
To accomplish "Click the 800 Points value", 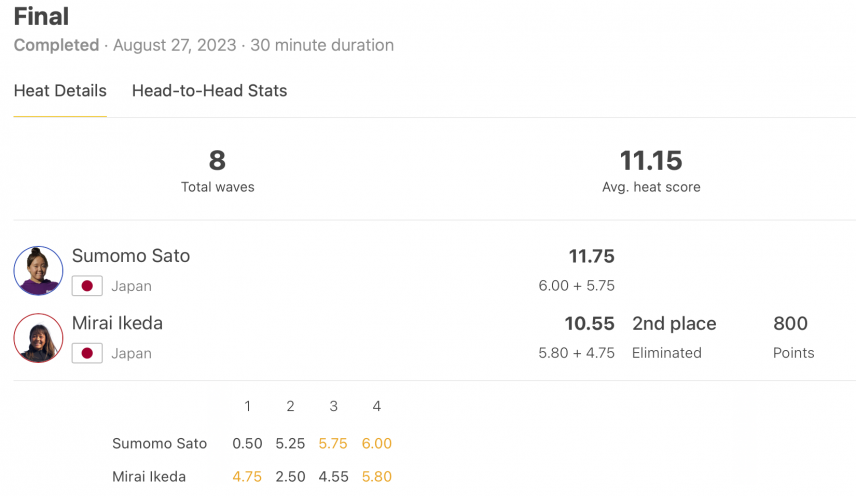I will [x=790, y=324].
